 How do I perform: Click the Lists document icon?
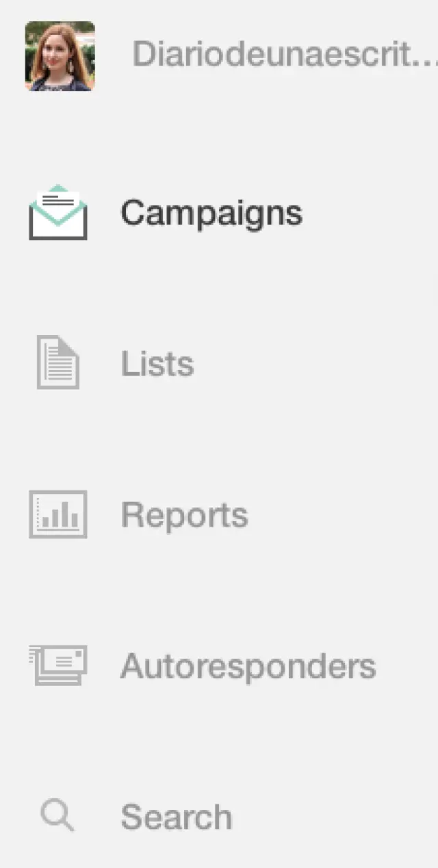(58, 363)
